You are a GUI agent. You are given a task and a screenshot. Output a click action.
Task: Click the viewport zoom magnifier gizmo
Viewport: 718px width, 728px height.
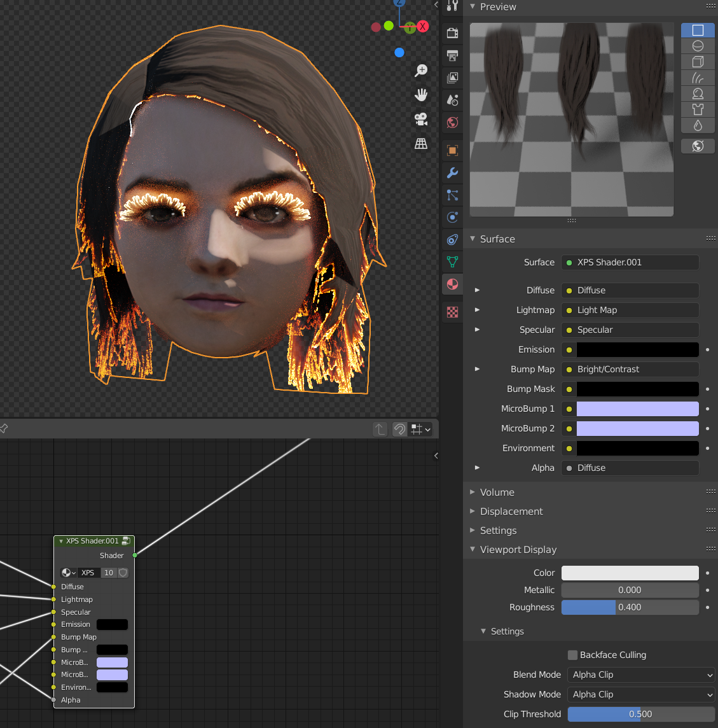tap(421, 71)
